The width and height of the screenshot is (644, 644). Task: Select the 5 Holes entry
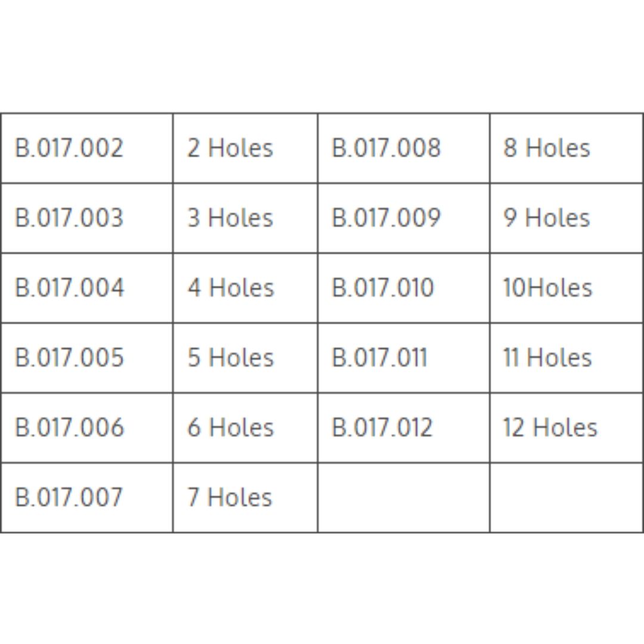click(230, 357)
